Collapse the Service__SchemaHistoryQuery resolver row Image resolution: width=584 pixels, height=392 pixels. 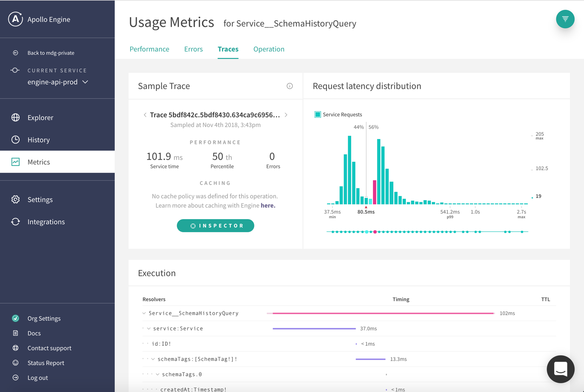(144, 313)
